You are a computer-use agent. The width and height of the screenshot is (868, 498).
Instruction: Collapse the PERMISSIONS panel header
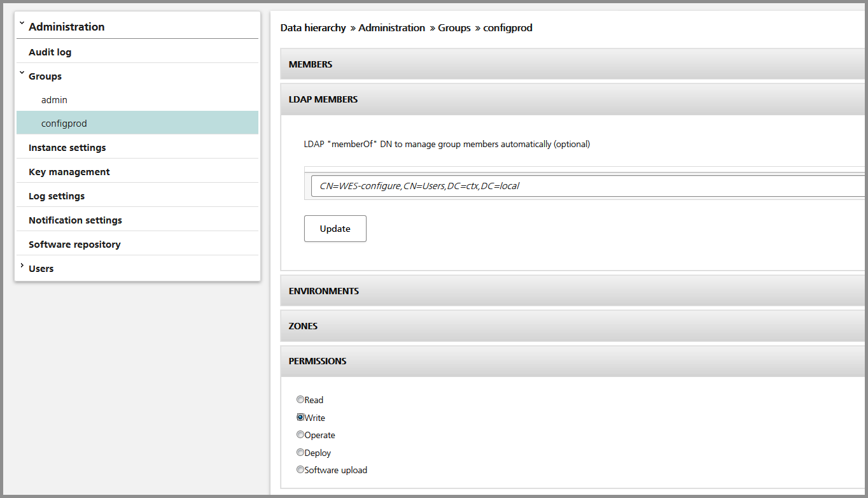point(573,361)
